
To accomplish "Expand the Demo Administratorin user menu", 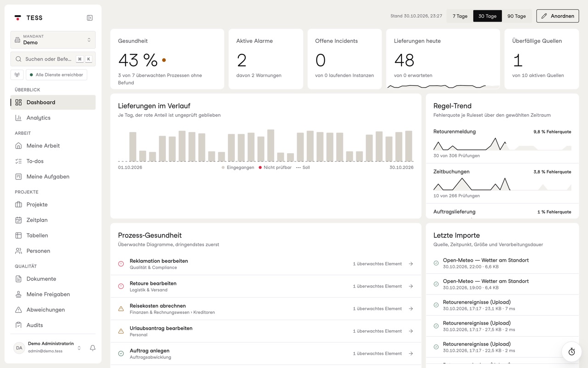I will tap(47, 348).
